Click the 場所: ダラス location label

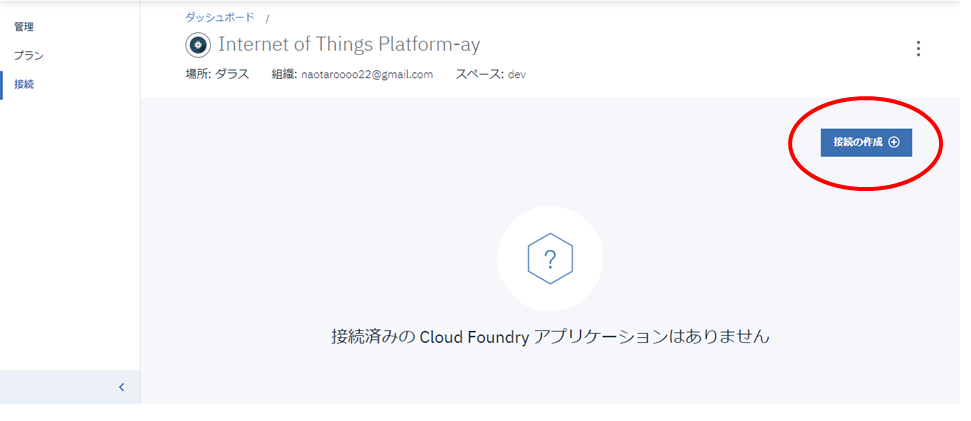coord(217,75)
